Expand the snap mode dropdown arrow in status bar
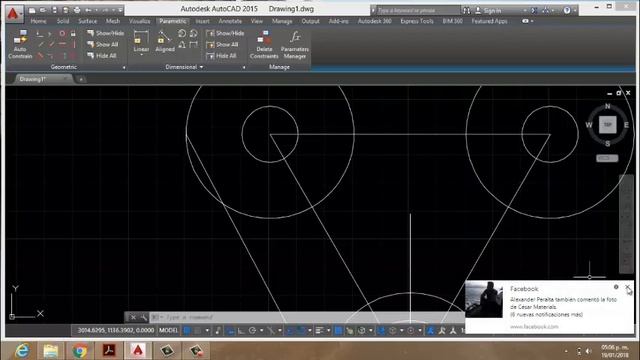 coord(207,330)
